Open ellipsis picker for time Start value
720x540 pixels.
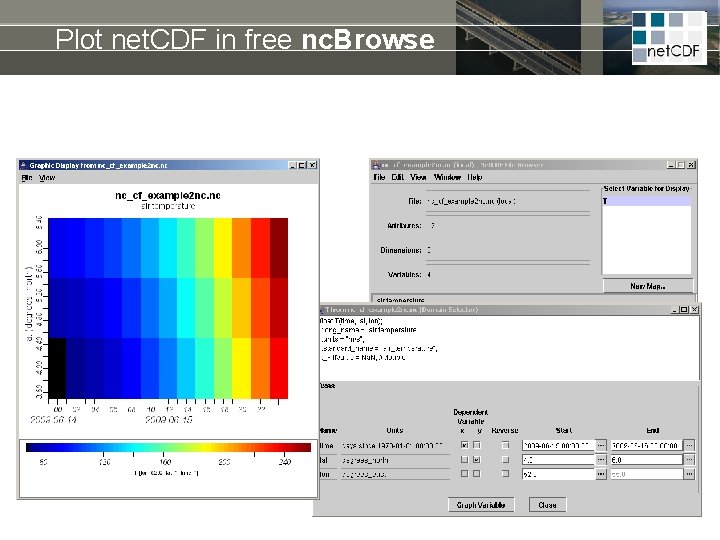pyautogui.click(x=601, y=445)
